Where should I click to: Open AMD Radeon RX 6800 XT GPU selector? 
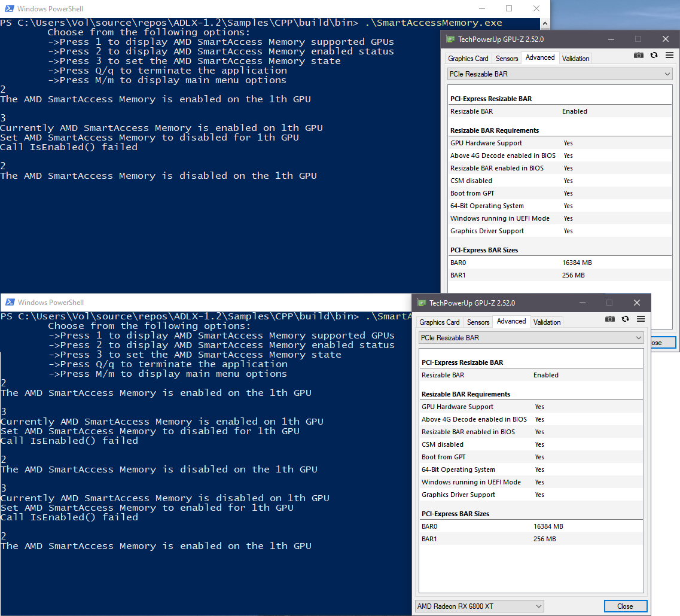pyautogui.click(x=479, y=606)
